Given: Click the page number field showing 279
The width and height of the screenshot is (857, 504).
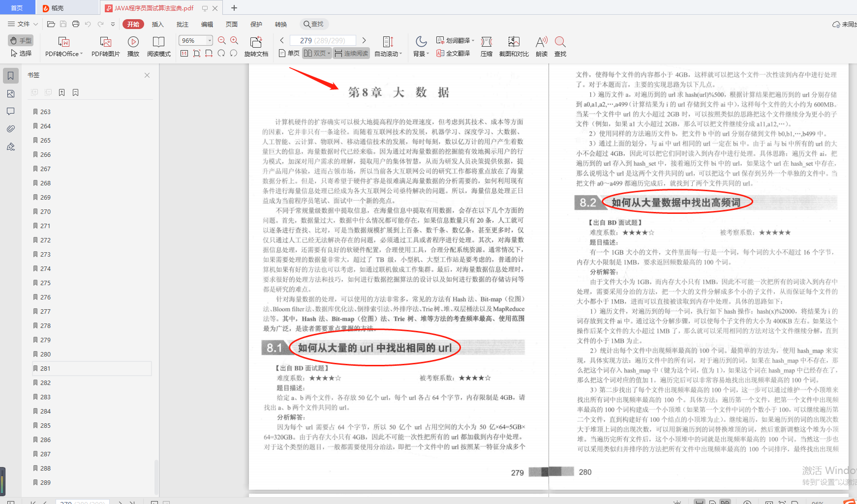Looking at the screenshot, I should point(322,40).
